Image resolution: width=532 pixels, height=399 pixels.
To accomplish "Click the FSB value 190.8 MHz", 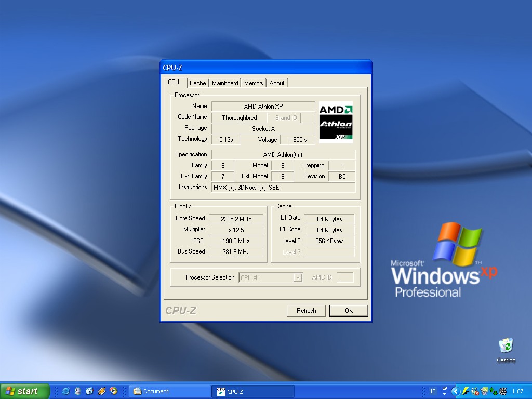I will [x=236, y=241].
